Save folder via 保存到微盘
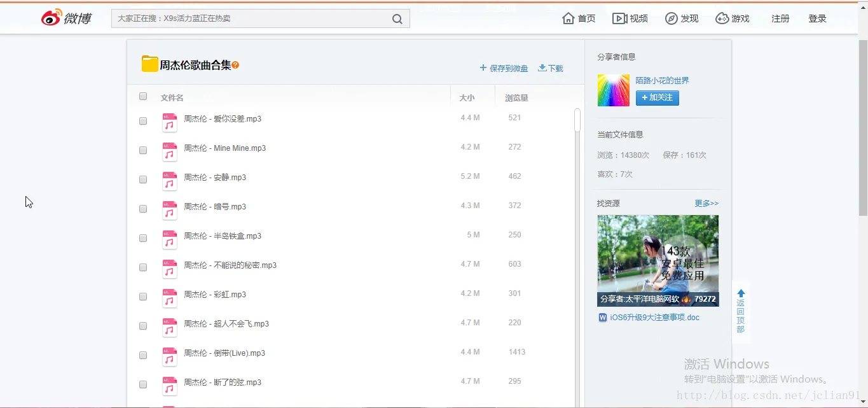Viewport: 868px width, 408px height. point(504,68)
